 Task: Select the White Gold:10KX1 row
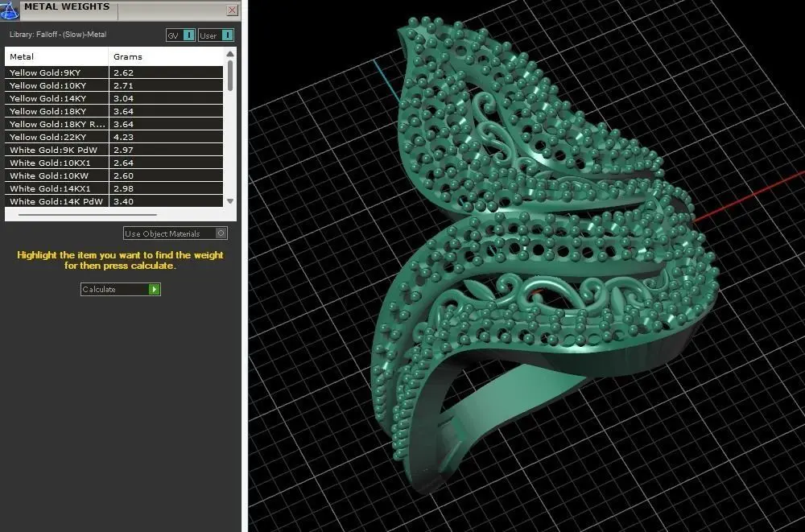[114, 163]
